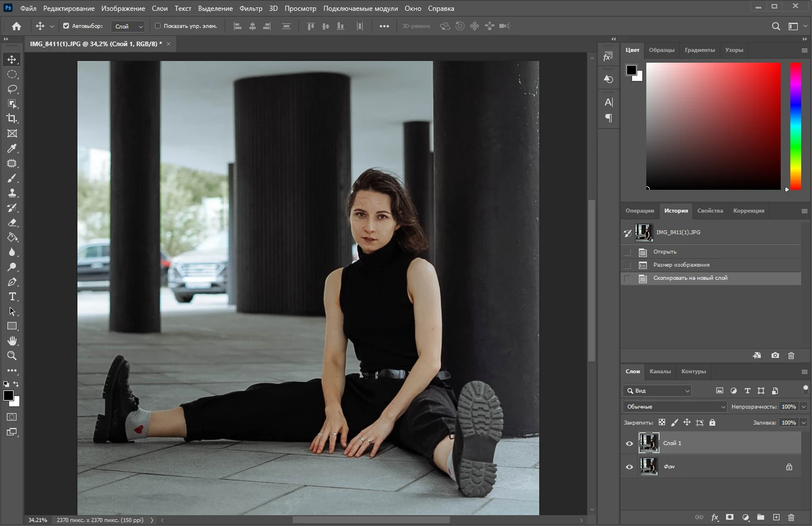Toggle lock transparent pixels icon
Screen dimensions: 812x526
point(662,422)
